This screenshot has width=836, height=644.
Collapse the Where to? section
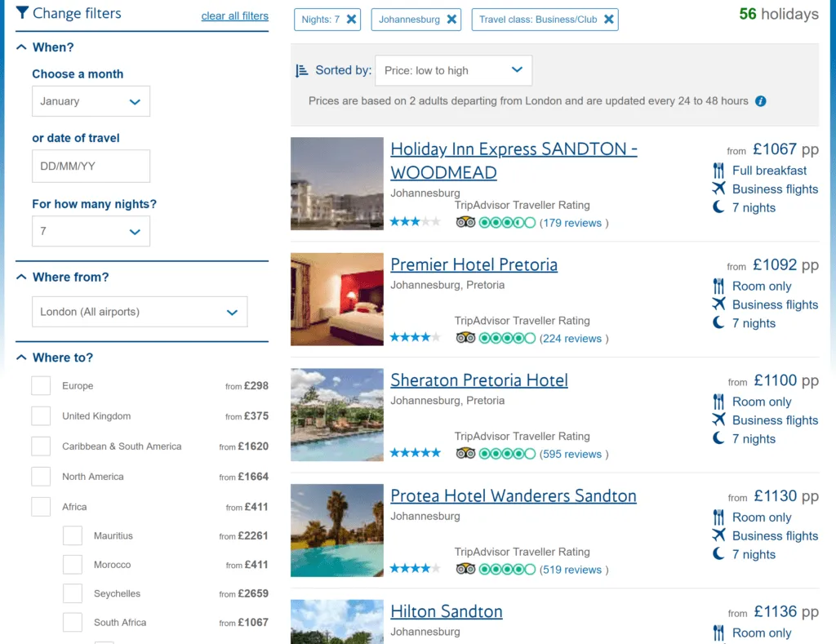[x=23, y=357]
